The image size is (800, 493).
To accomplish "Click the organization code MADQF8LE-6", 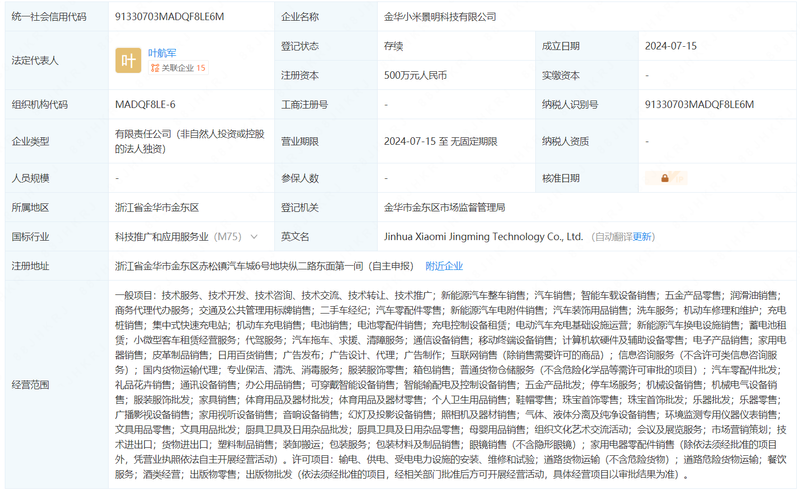I will tap(147, 104).
